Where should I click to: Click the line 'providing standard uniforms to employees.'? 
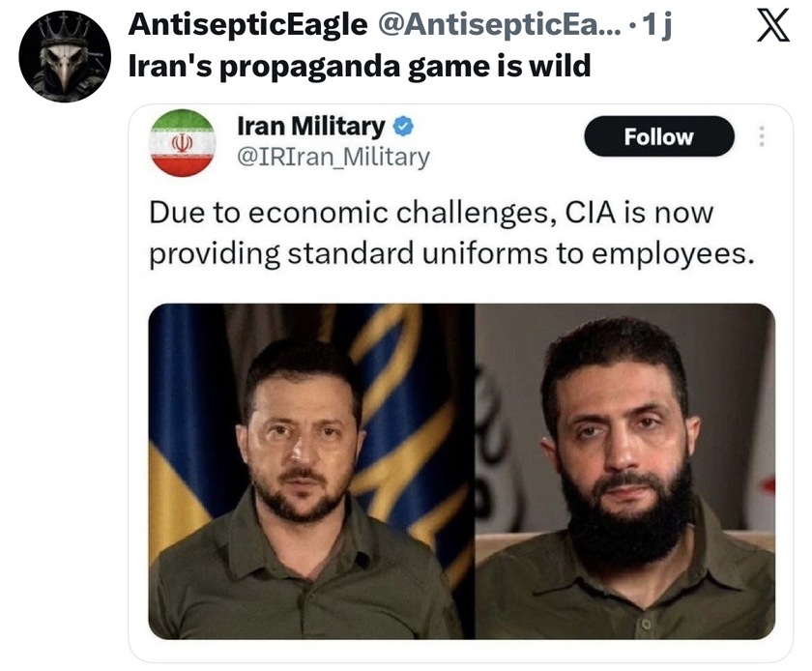(451, 254)
